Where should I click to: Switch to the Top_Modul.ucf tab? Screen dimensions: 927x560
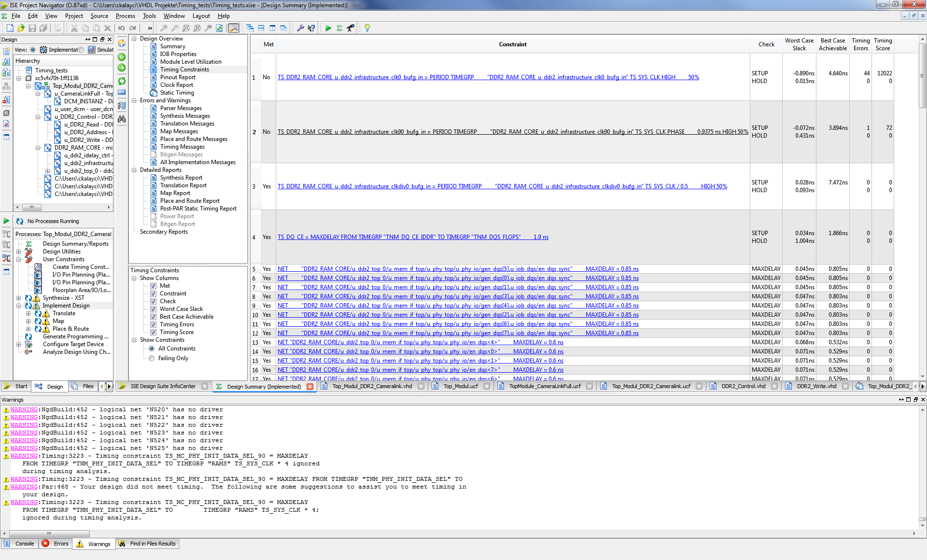[461, 386]
